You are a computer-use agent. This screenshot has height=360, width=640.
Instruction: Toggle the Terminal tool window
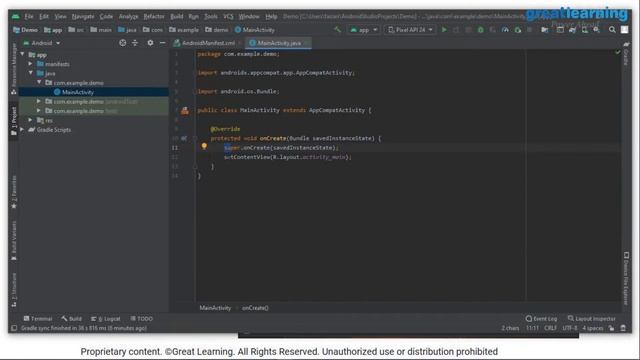coord(38,319)
